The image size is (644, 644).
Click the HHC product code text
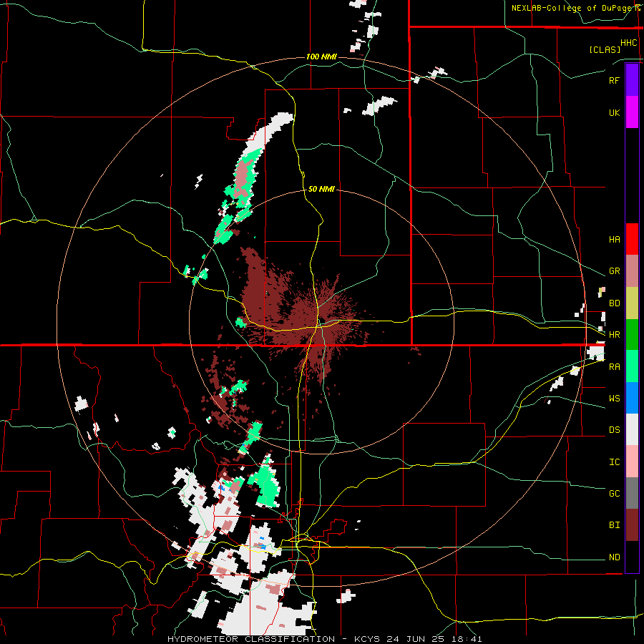point(629,43)
